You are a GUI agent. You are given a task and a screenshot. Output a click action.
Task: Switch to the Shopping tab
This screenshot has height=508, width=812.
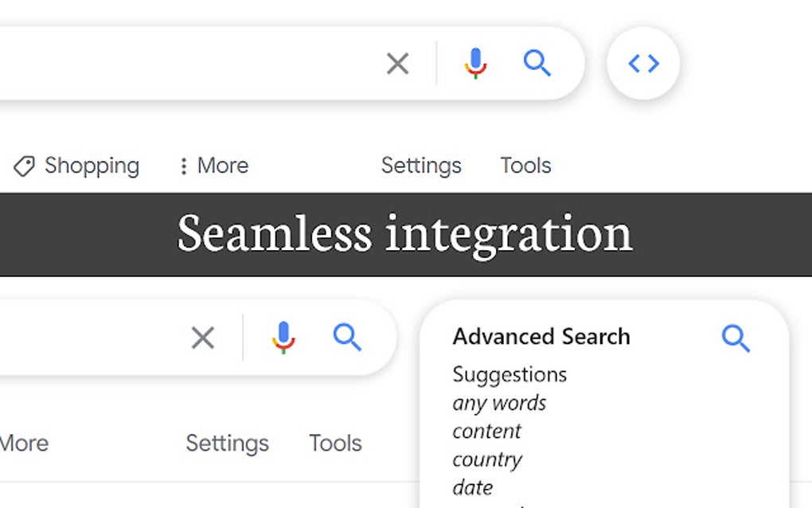[x=93, y=166]
